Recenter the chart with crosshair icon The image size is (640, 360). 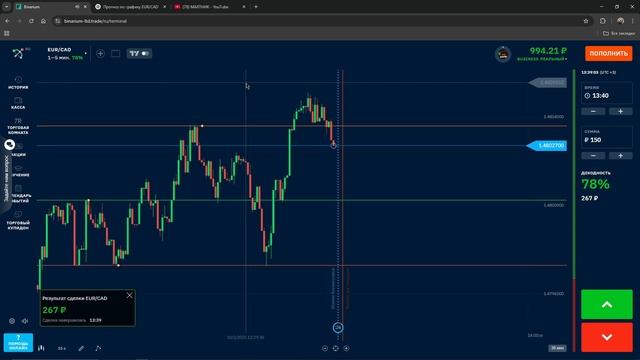click(x=336, y=348)
